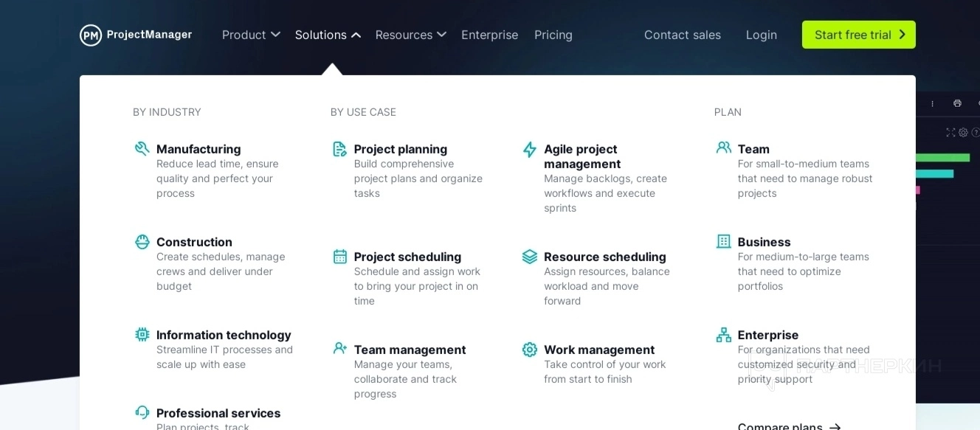
Task: Click the Information technology chip icon
Action: [x=142, y=335]
